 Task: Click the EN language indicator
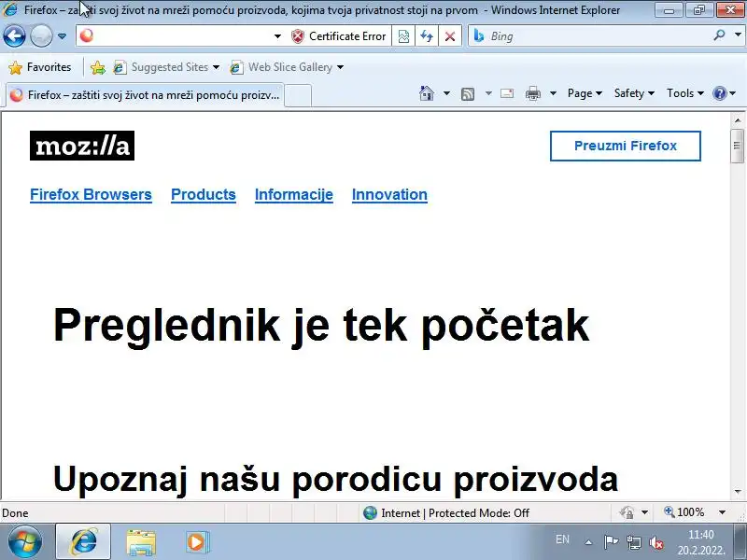(562, 539)
